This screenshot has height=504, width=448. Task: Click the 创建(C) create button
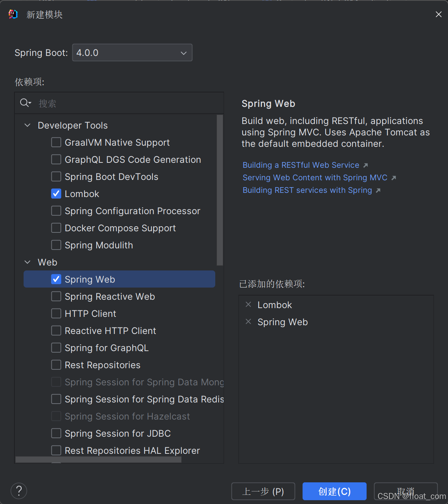335,491
